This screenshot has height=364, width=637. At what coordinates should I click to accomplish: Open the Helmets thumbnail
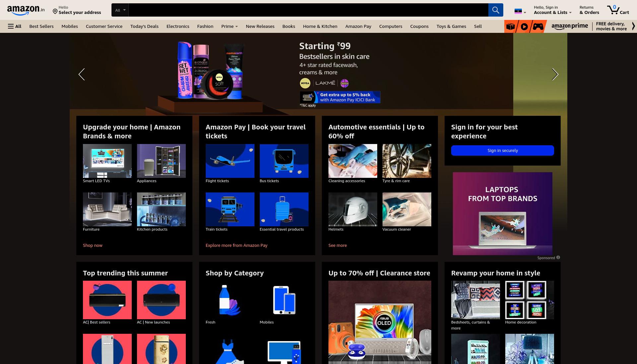tap(353, 209)
